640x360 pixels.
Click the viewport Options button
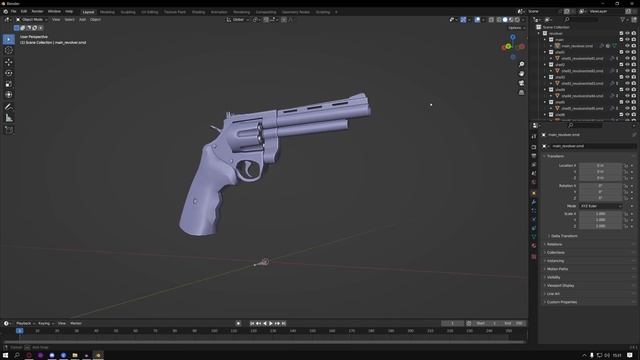pos(517,28)
